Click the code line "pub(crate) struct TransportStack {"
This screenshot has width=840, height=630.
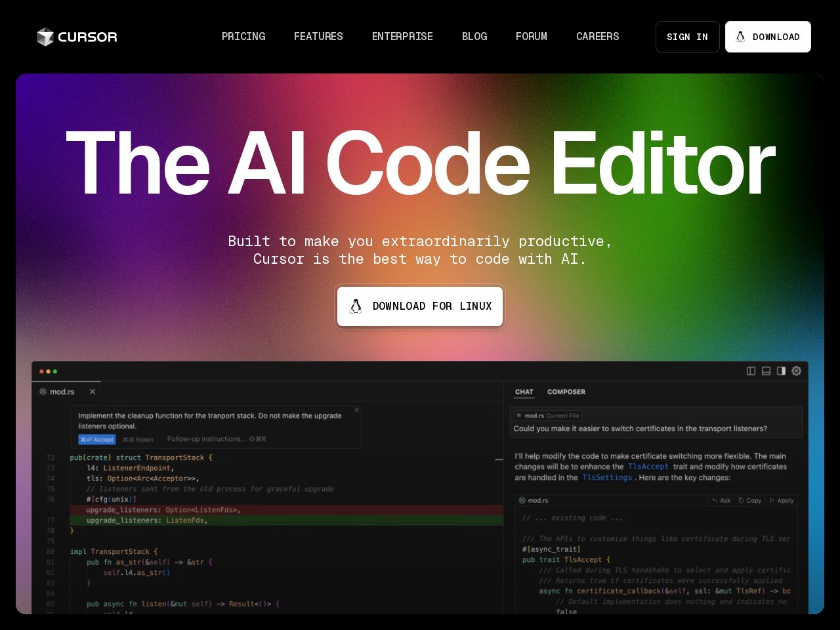[x=141, y=457]
